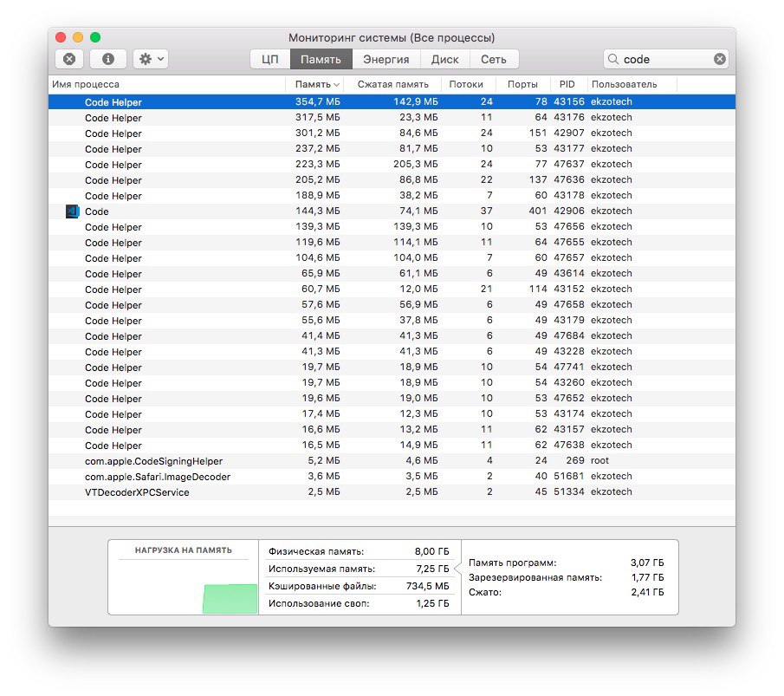This screenshot has height=696, width=784.
Task: Select Code Helper row with PID 47657
Action: 392,257
